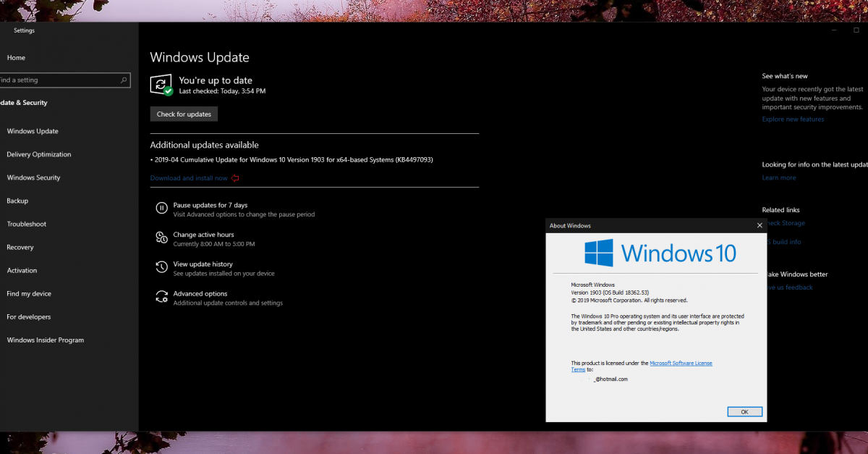
Task: Open Change active hours option
Action: point(203,235)
